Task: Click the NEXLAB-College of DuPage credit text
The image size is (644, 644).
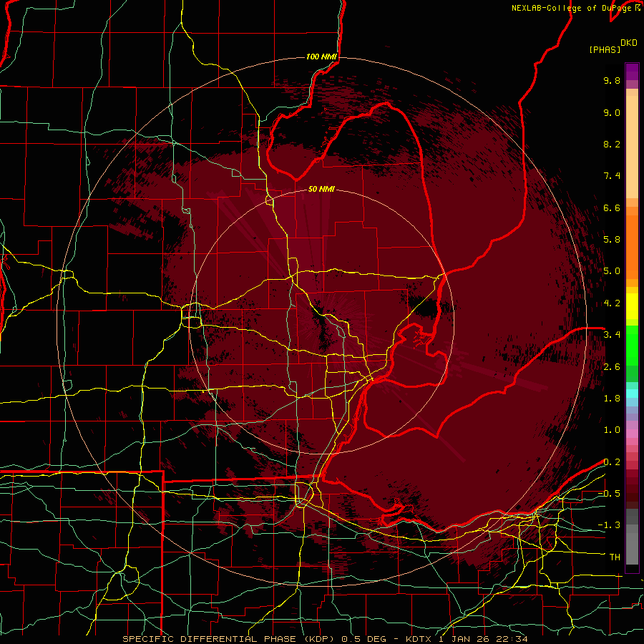Action: click(571, 8)
